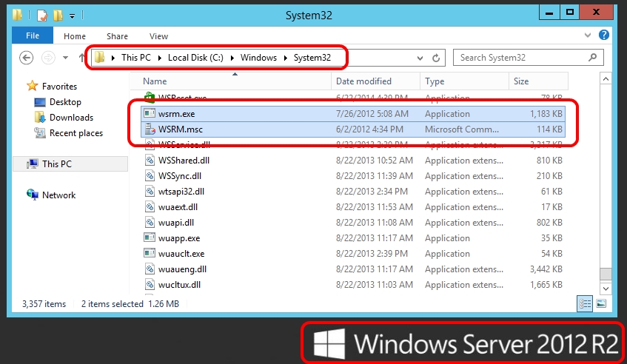Click the wuauclt.exe application icon

point(150,253)
